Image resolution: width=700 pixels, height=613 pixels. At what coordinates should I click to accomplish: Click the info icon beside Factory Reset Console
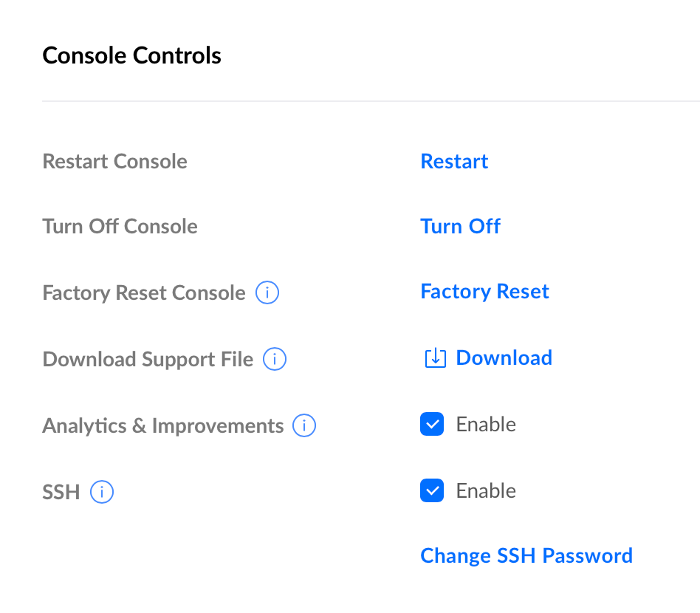267,293
